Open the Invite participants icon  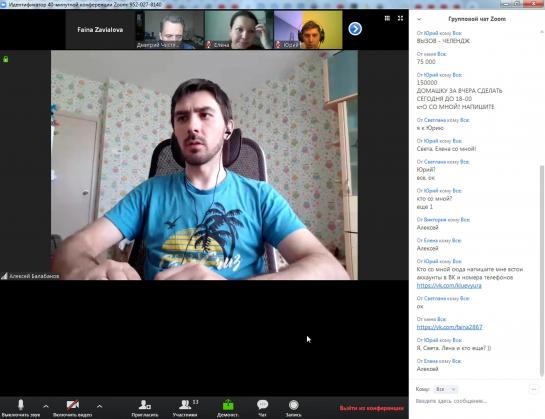tap(145, 408)
